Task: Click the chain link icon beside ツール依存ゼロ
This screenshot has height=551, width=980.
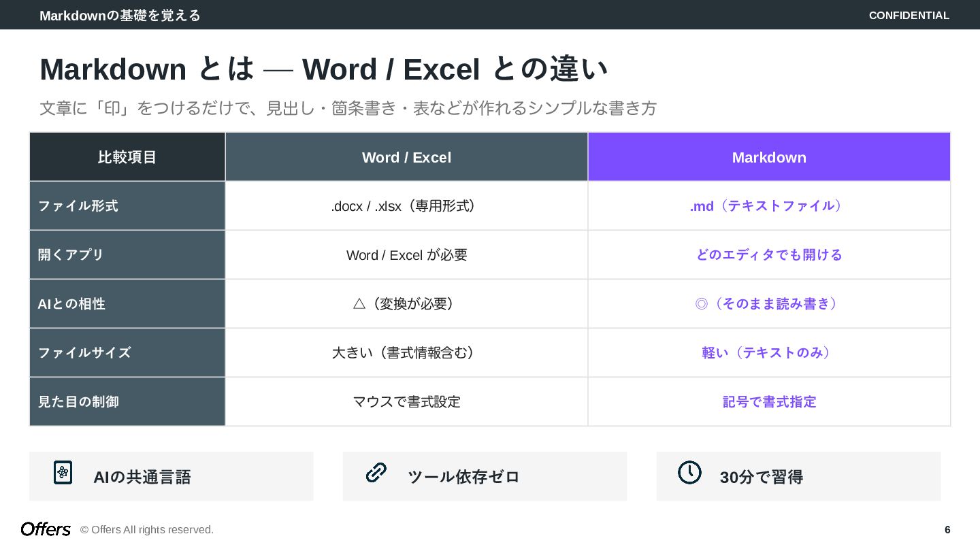Action: [x=376, y=472]
